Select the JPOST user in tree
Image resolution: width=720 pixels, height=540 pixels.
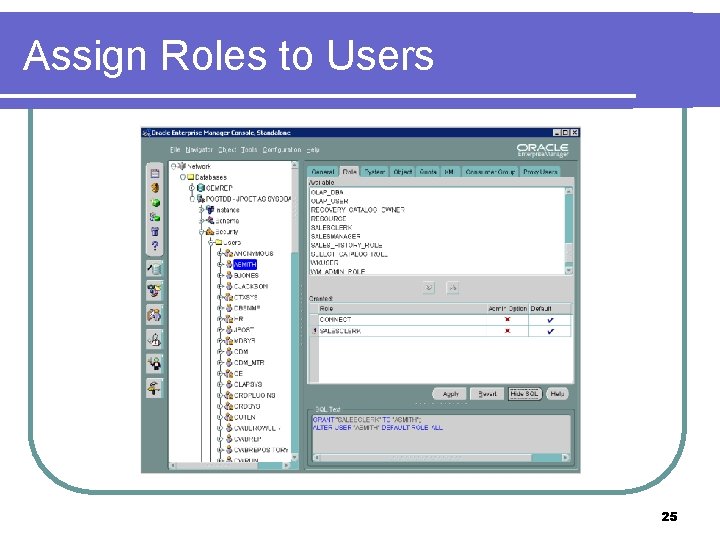pos(244,330)
